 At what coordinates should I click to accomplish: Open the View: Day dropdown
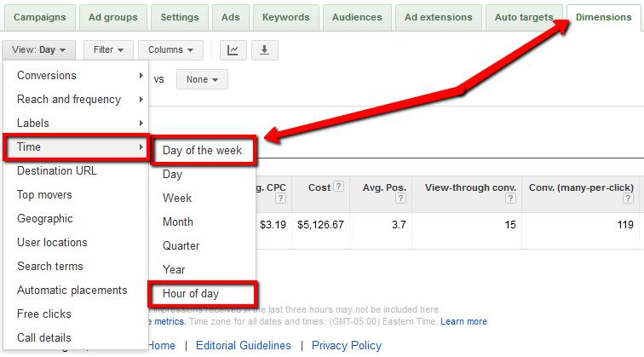click(39, 50)
